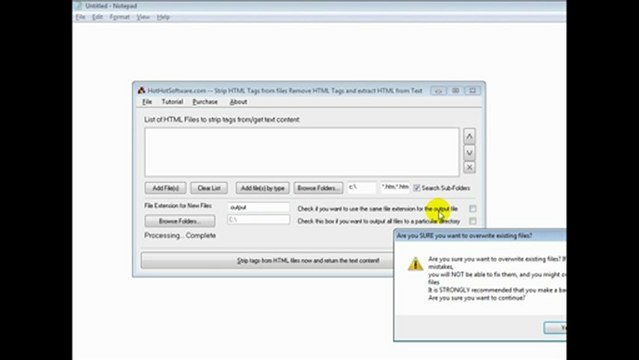Minimize the HotHotSoftware window
This screenshot has height=360, width=639.
[438, 91]
